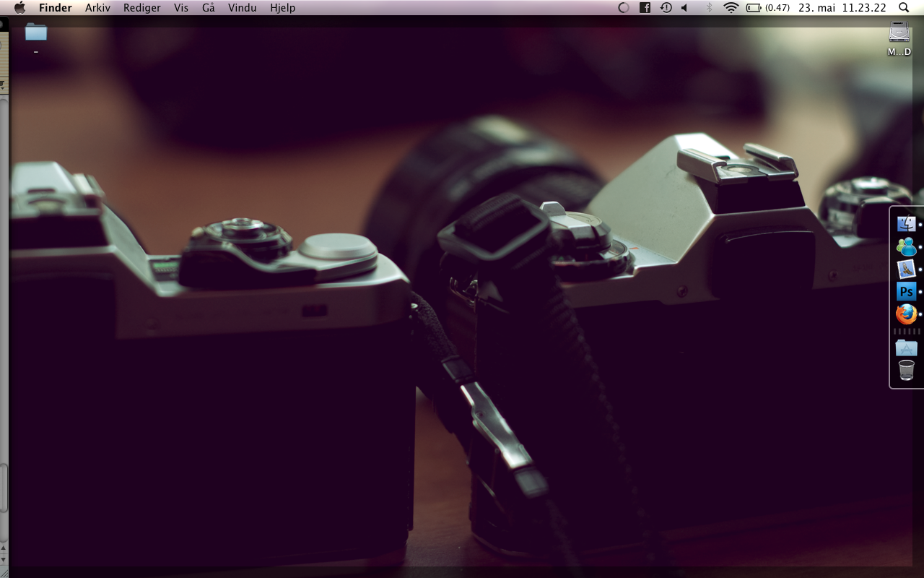The width and height of the screenshot is (924, 578).
Task: Open the Wi-Fi status menu
Action: [731, 7]
